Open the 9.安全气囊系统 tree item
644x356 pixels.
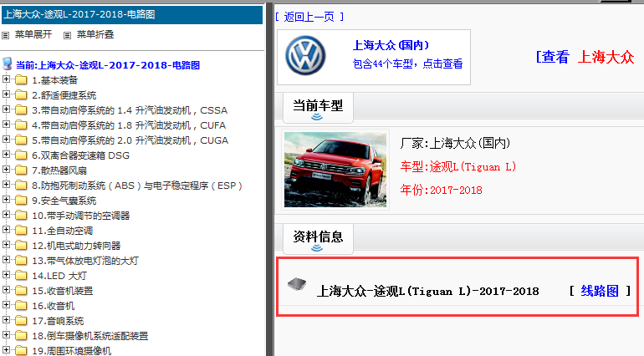tap(64, 201)
